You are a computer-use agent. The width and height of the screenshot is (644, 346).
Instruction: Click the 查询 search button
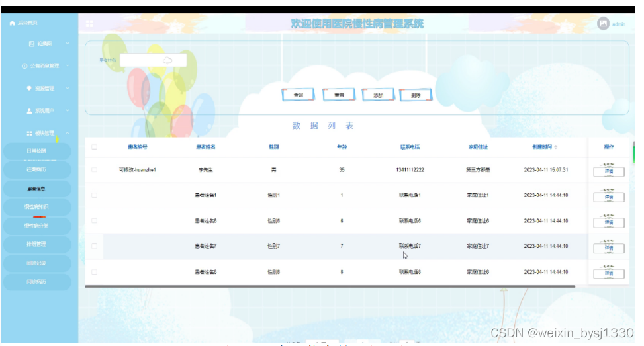299,95
